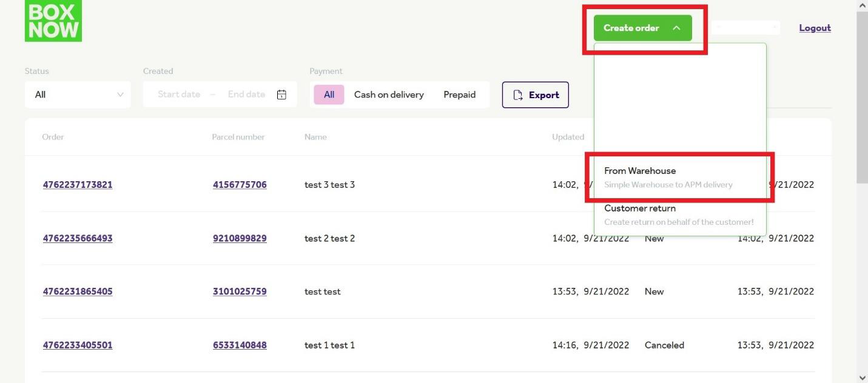Choose From Warehouse order option
This screenshot has width=868, height=383.
pos(667,177)
